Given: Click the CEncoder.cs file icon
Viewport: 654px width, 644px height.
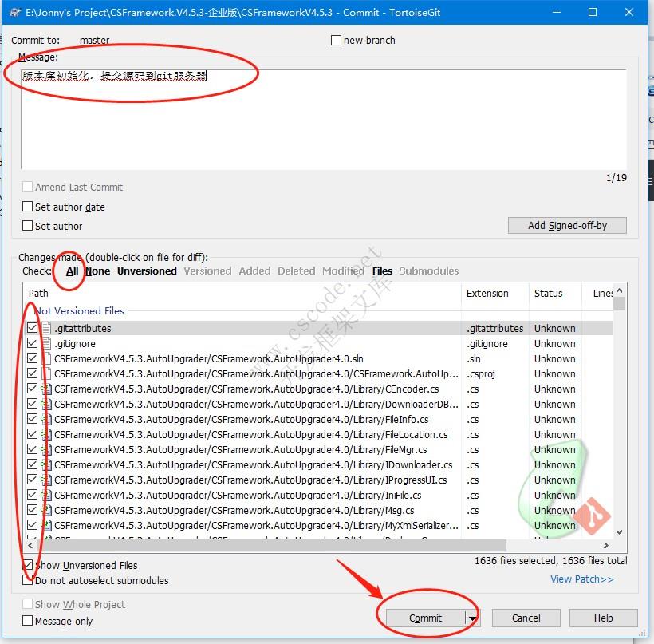Looking at the screenshot, I should pos(46,389).
